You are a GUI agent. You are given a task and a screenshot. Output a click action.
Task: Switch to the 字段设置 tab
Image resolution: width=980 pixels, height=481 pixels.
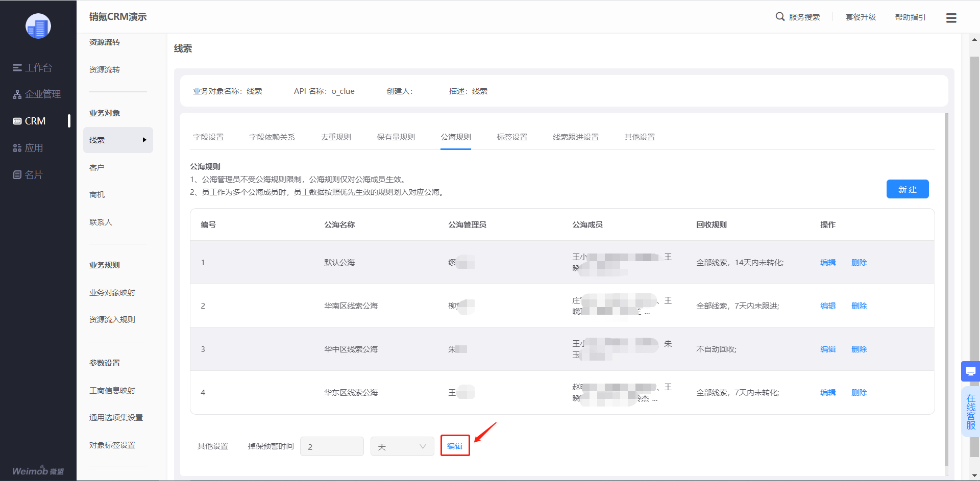click(x=208, y=137)
